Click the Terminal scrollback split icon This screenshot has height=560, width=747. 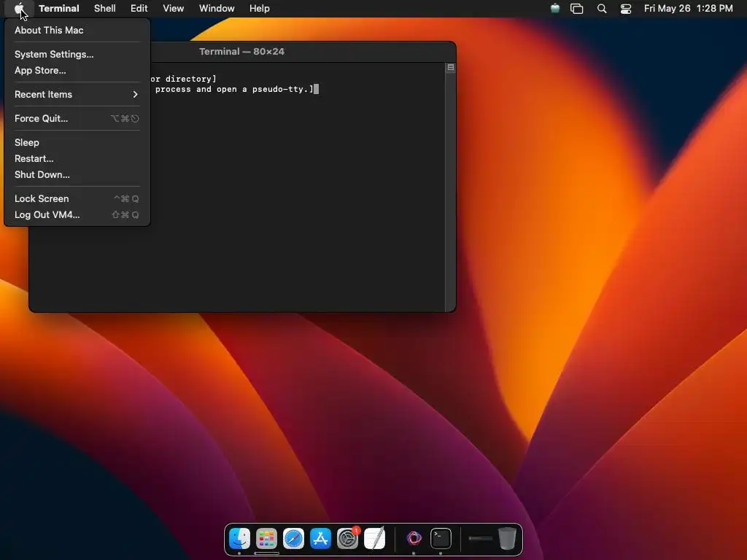451,68
